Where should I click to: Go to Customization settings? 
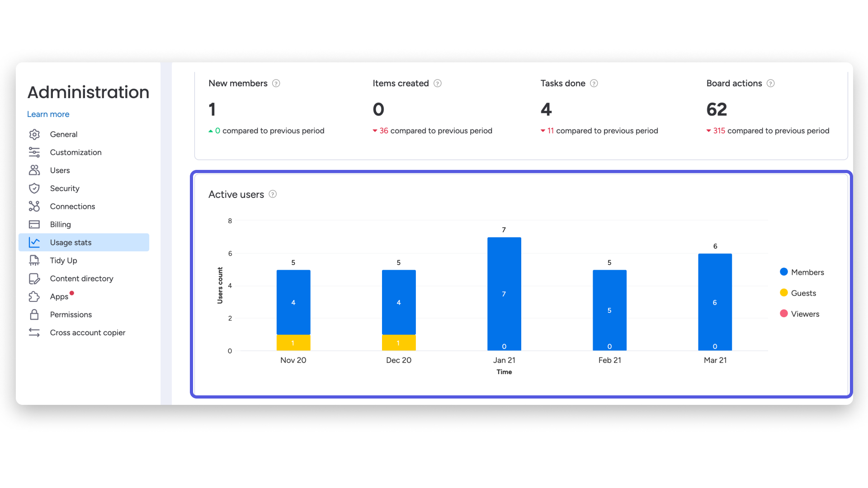[x=84, y=152]
